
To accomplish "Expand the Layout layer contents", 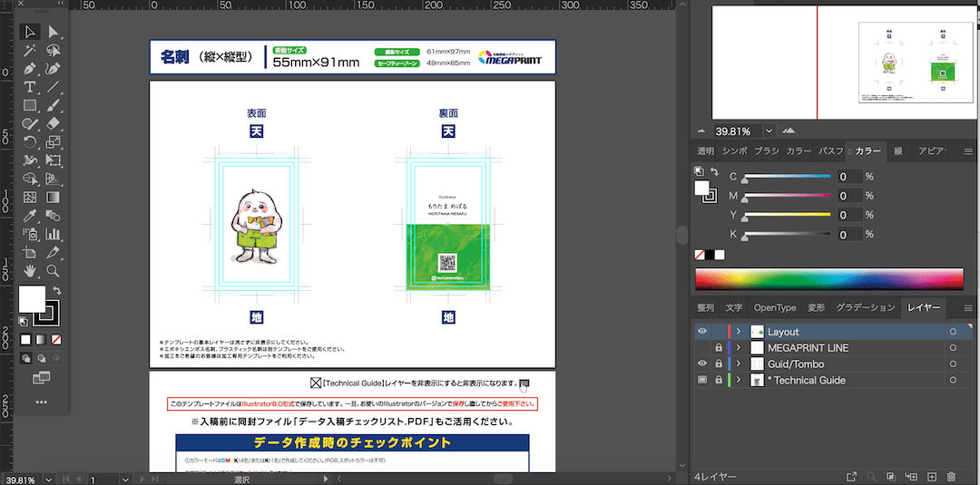I will click(x=739, y=332).
